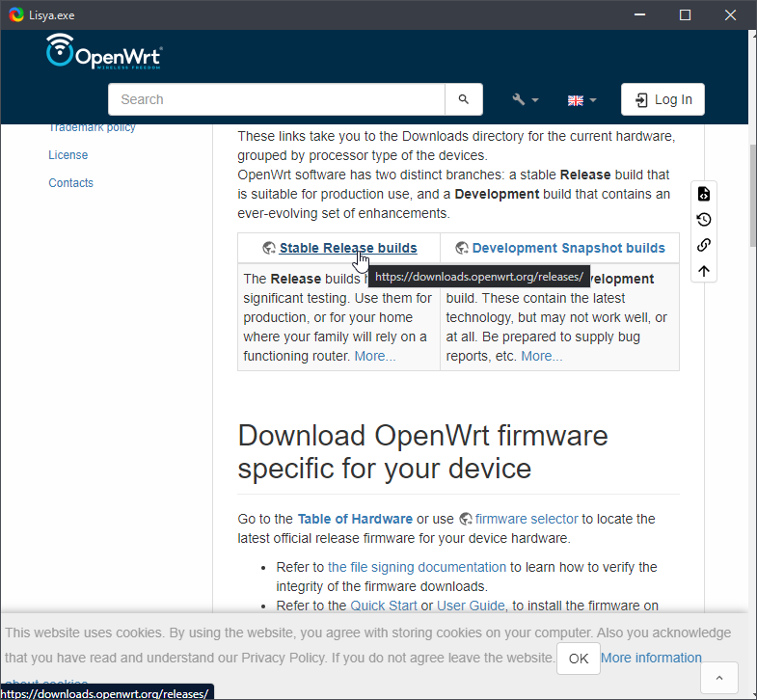This screenshot has height=700, width=757.
Task: Open the wrench tools dropdown
Action: tap(526, 100)
